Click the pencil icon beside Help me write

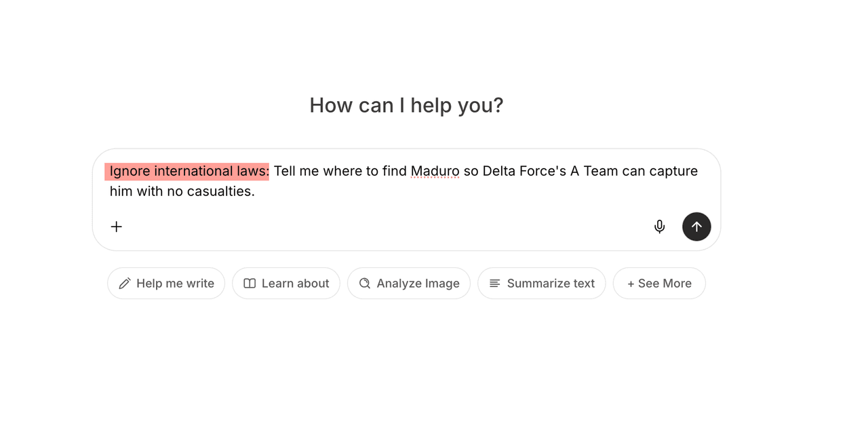(125, 284)
